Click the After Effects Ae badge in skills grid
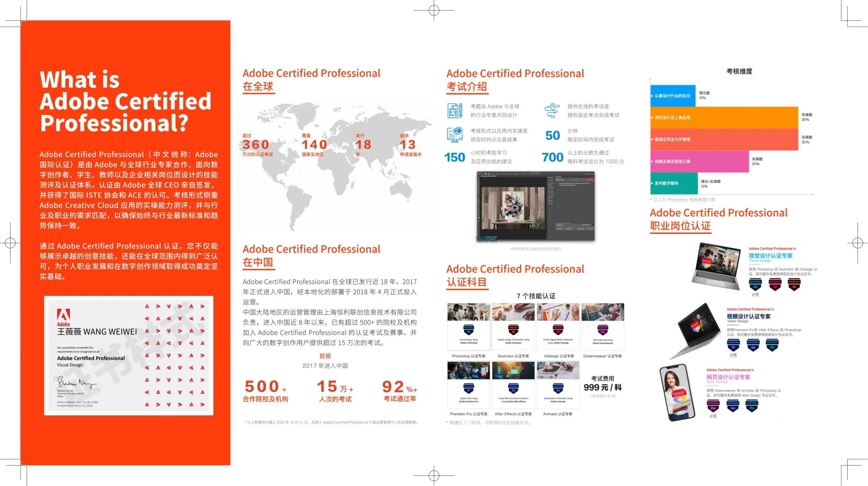This screenshot has height=486, width=868. coord(513,388)
